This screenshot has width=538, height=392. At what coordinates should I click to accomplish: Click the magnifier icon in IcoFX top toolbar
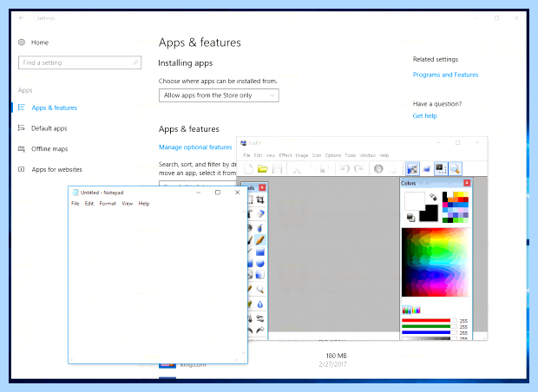[x=455, y=169]
